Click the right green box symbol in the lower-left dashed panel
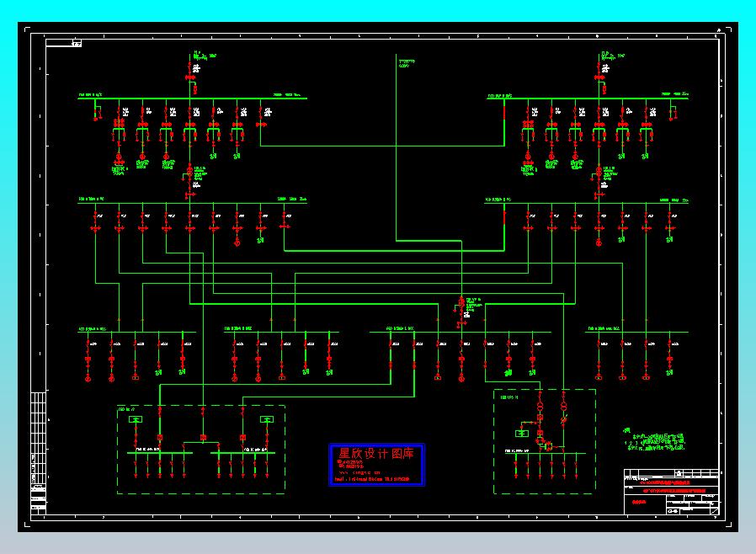 [267, 419]
